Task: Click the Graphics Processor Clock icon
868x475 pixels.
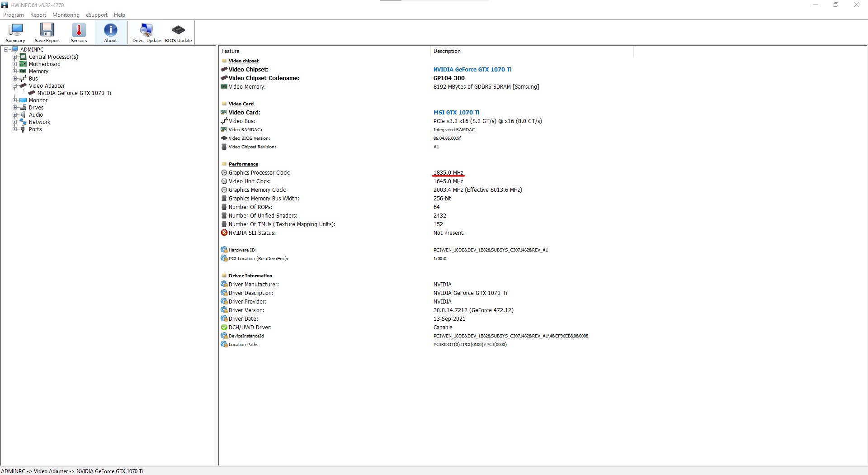Action: click(x=224, y=172)
